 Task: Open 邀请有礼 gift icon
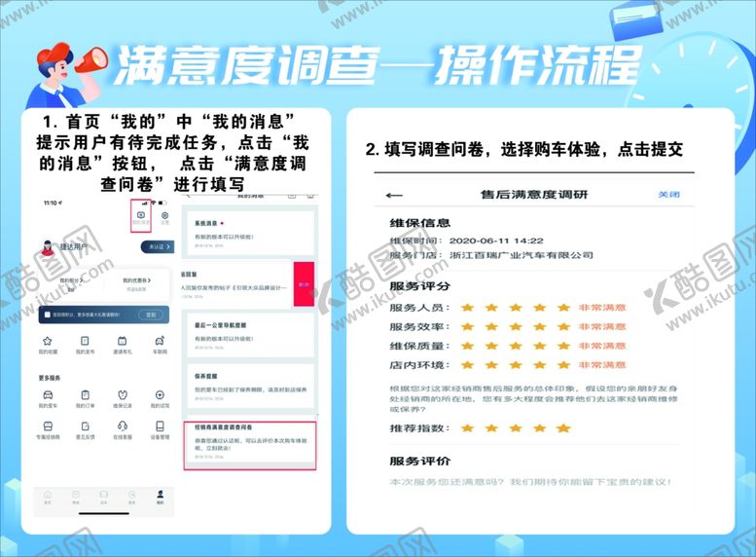click(x=123, y=341)
